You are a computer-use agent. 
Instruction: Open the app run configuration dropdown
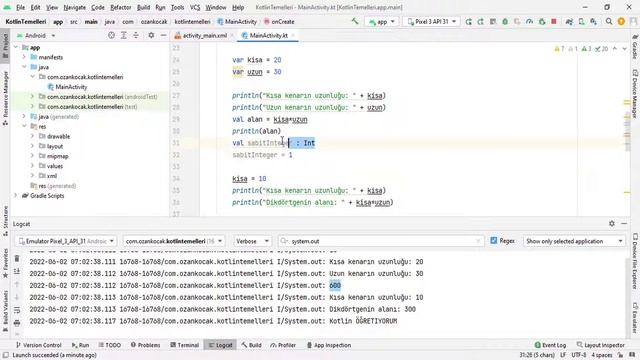[382, 22]
